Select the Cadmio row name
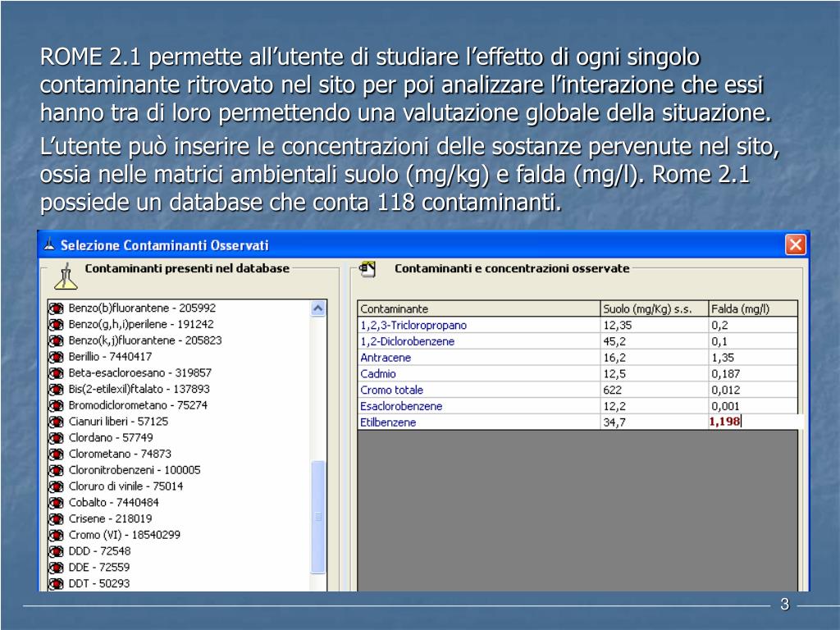The image size is (840, 630). [x=378, y=373]
